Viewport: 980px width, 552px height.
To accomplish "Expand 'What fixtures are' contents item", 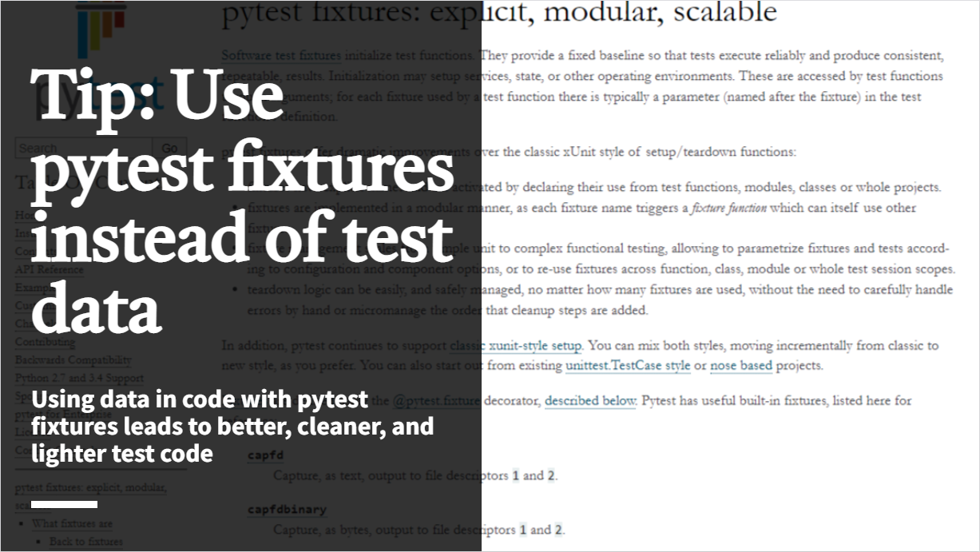I will [72, 524].
